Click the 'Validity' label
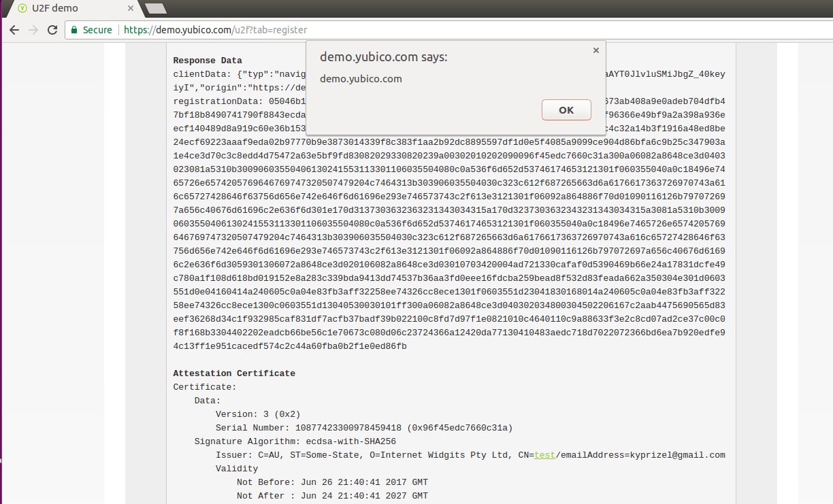This screenshot has width=833, height=504. click(x=237, y=469)
